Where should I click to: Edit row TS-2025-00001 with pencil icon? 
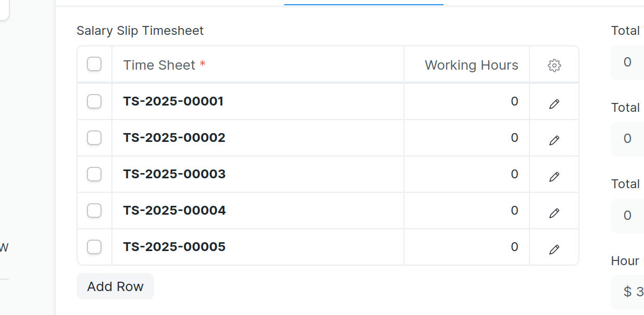[554, 104]
